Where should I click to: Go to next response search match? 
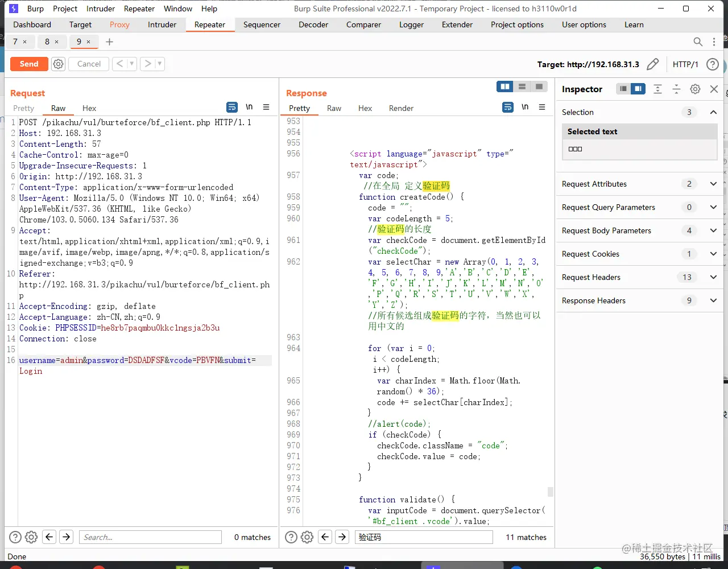342,537
